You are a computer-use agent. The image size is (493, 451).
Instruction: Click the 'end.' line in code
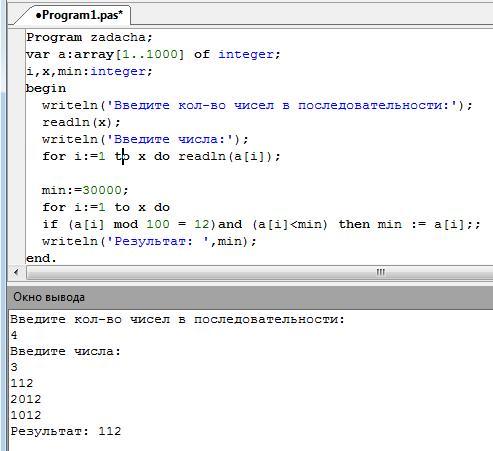click(41, 258)
